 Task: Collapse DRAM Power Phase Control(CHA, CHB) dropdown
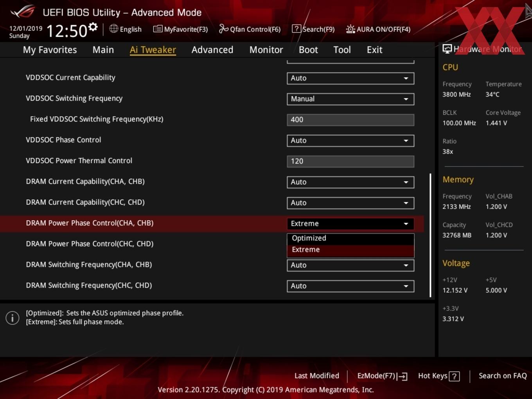350,223
